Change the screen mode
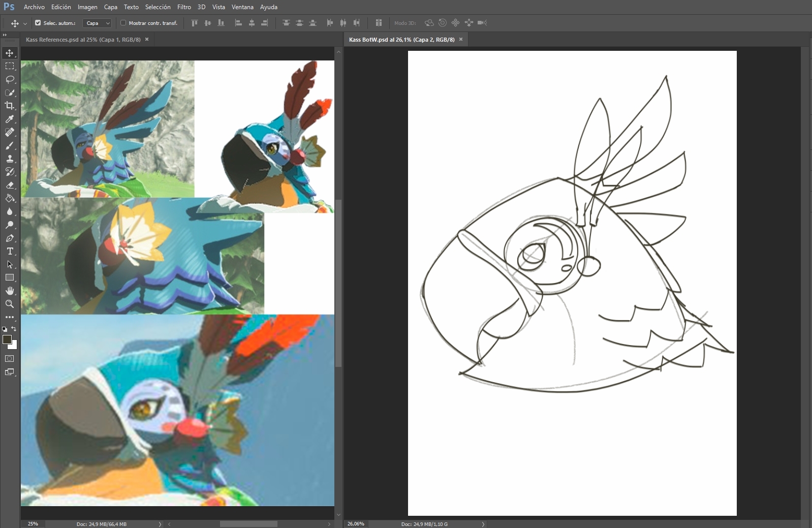This screenshot has height=528, width=812. coord(10,372)
